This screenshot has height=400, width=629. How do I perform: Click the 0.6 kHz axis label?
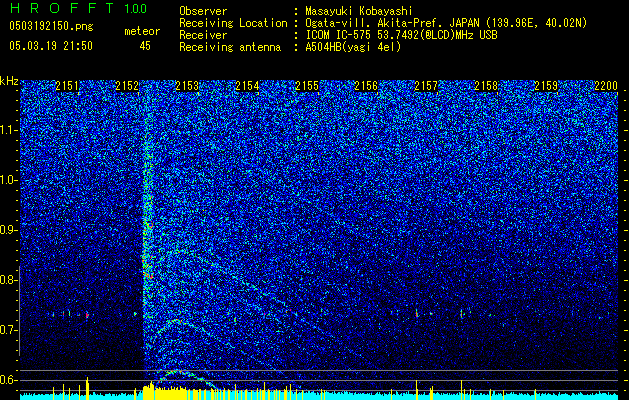point(9,380)
